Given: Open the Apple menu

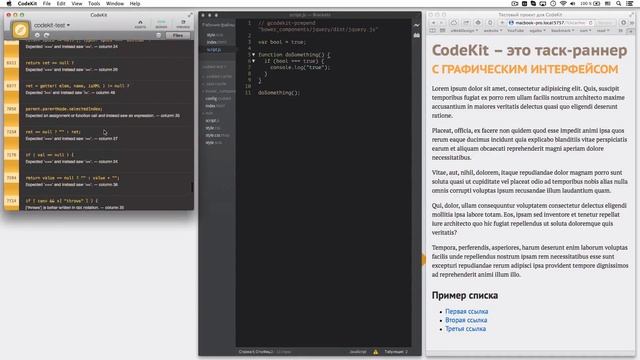Looking at the screenshot, I should (9, 4).
